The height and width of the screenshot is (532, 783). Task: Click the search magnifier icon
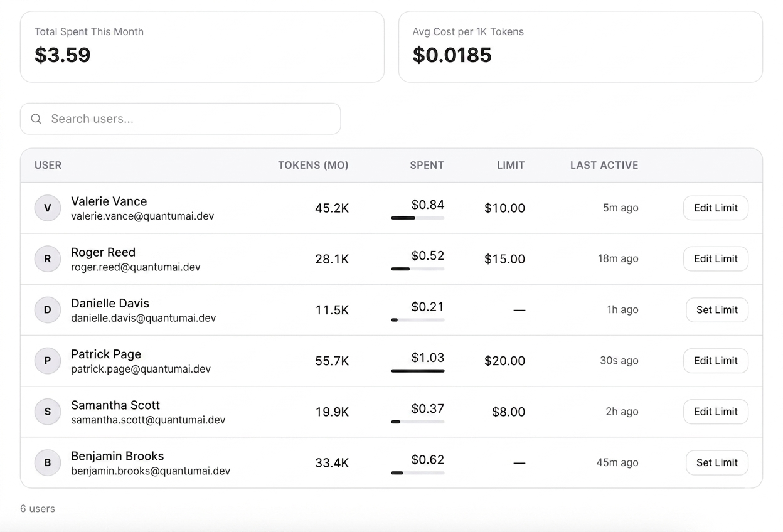36,119
